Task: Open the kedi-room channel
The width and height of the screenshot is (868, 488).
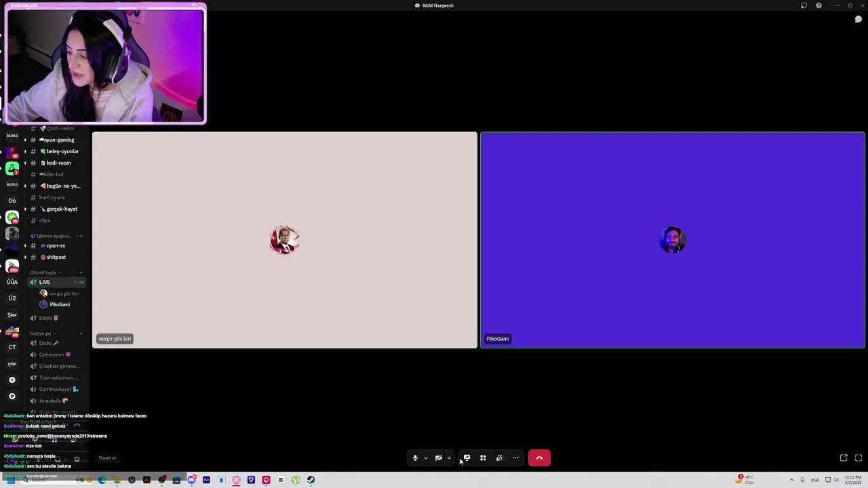Action: [x=57, y=163]
